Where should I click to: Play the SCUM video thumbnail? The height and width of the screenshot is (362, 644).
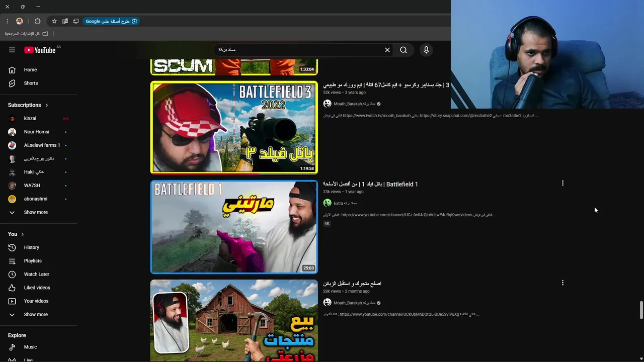(234, 67)
